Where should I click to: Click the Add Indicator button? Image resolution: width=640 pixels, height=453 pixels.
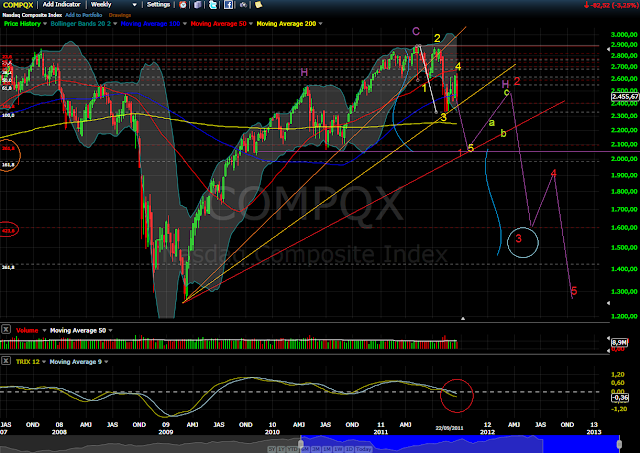(61, 4)
